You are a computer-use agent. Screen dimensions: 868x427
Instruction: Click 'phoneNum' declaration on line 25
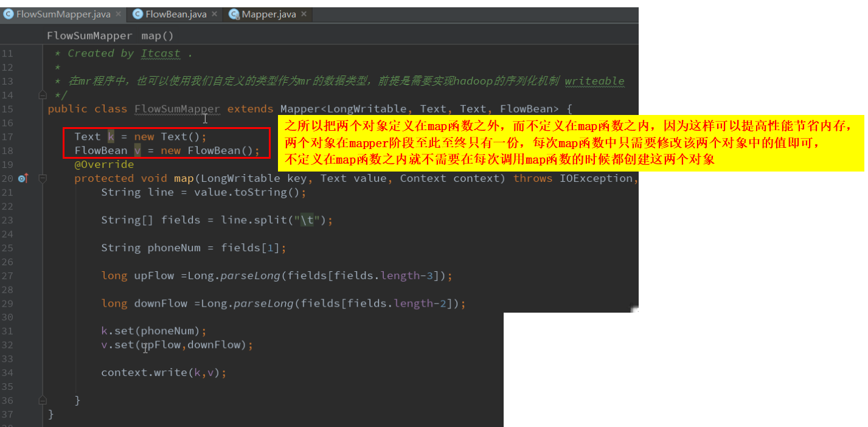click(x=174, y=248)
